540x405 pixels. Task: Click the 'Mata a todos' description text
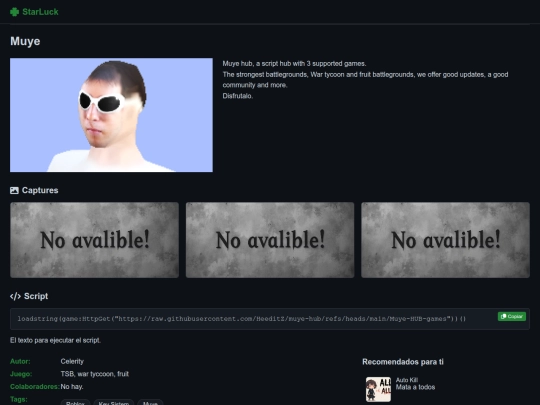415,387
